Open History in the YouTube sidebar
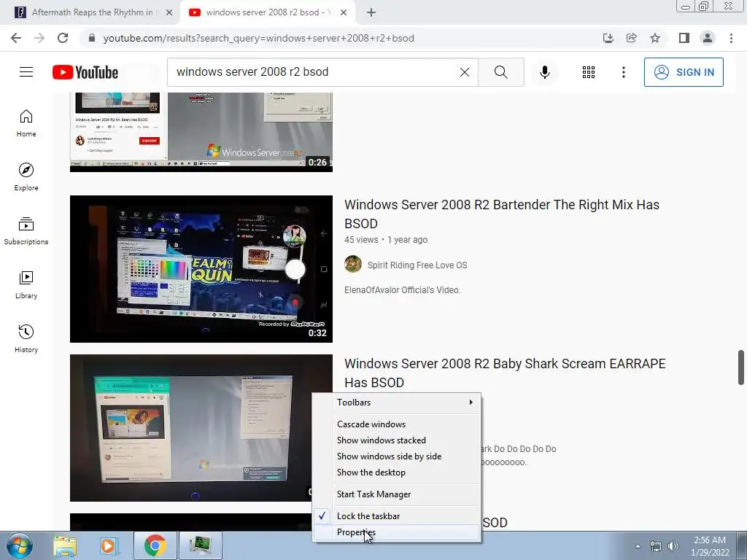The width and height of the screenshot is (747, 560). (x=26, y=338)
